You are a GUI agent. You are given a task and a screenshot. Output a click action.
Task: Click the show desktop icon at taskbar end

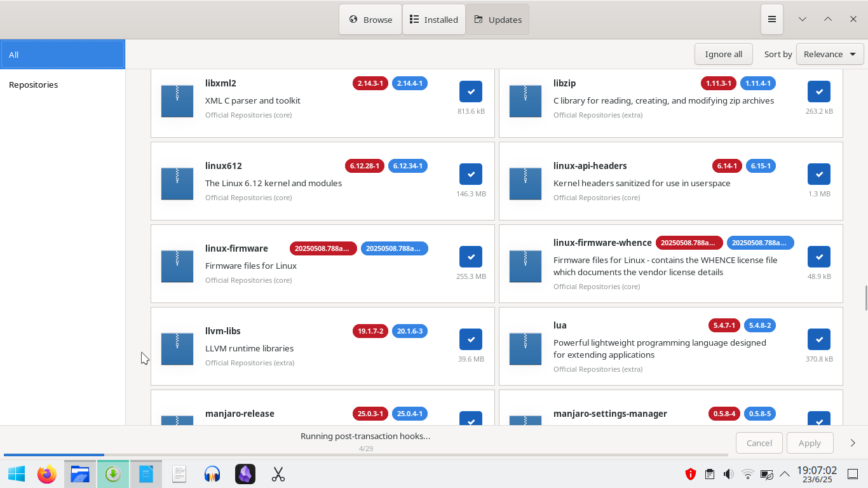pos(853,474)
